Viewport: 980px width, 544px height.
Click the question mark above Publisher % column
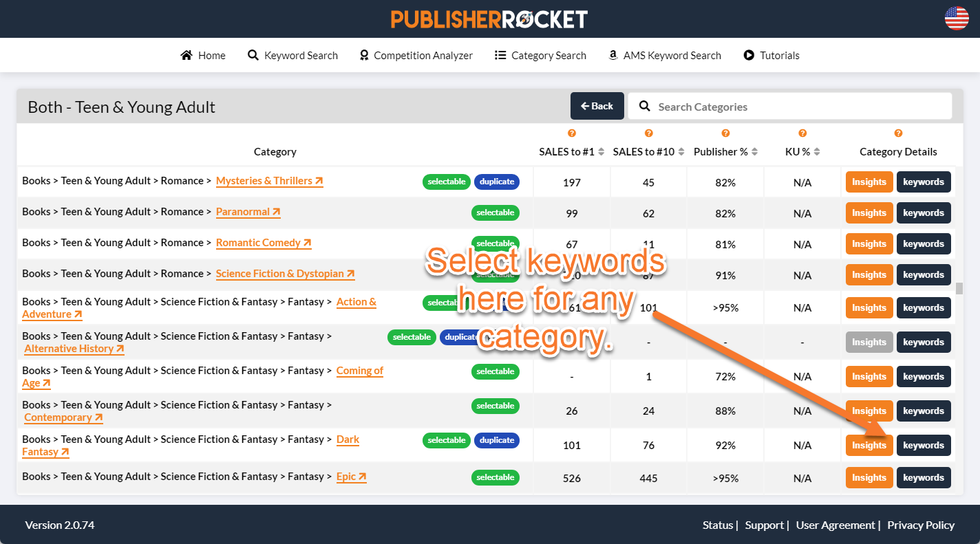[x=725, y=133]
